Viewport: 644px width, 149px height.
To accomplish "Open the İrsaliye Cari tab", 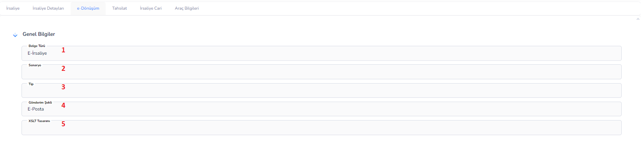I will (151, 8).
